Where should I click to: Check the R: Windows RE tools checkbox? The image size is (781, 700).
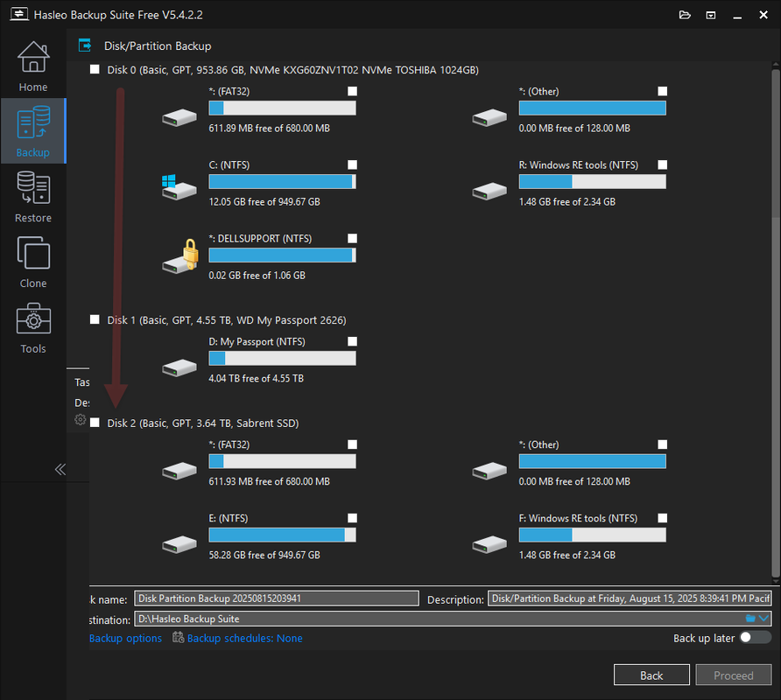tap(663, 164)
